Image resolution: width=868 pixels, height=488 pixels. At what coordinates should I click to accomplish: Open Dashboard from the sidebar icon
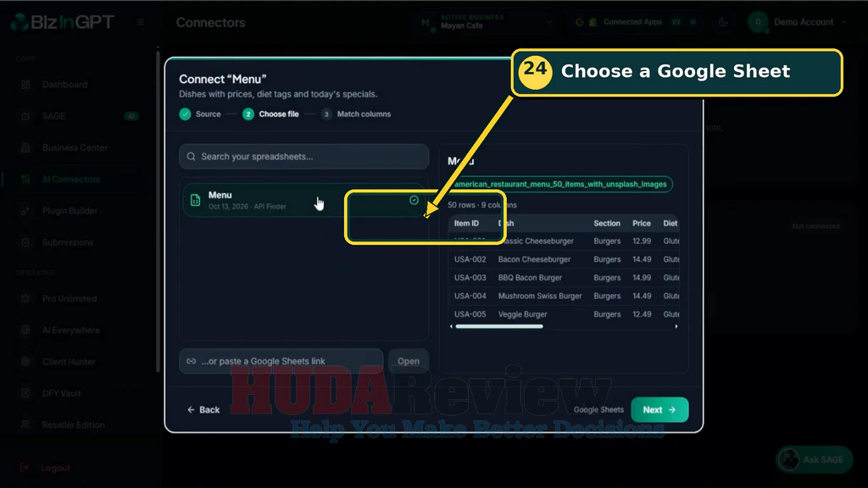pos(25,85)
